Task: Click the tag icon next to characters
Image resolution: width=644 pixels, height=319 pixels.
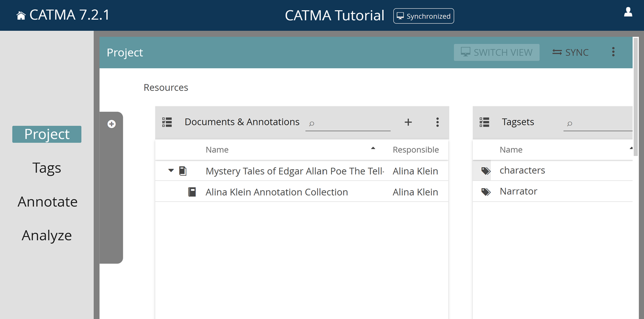Action: [x=485, y=170]
